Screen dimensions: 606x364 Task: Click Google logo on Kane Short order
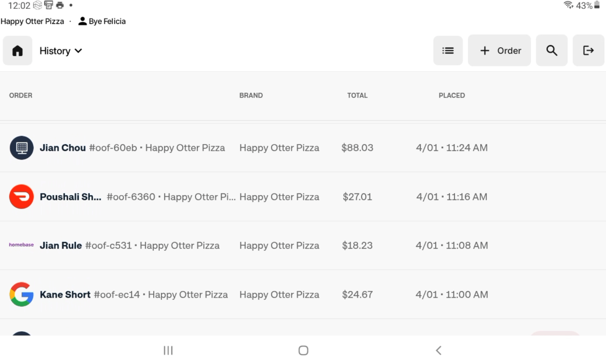22,295
